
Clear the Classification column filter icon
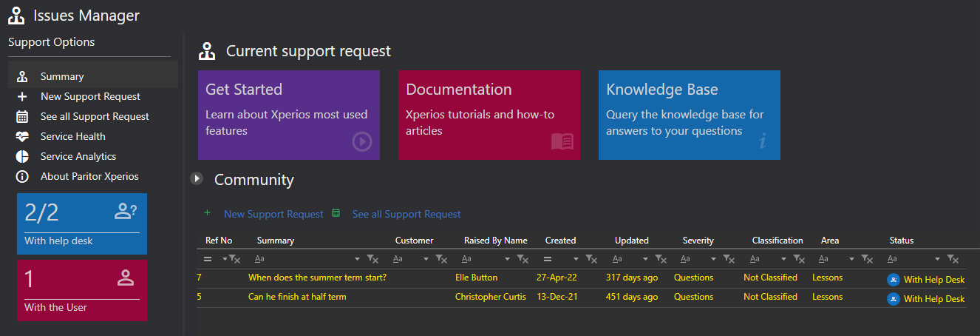(x=798, y=259)
